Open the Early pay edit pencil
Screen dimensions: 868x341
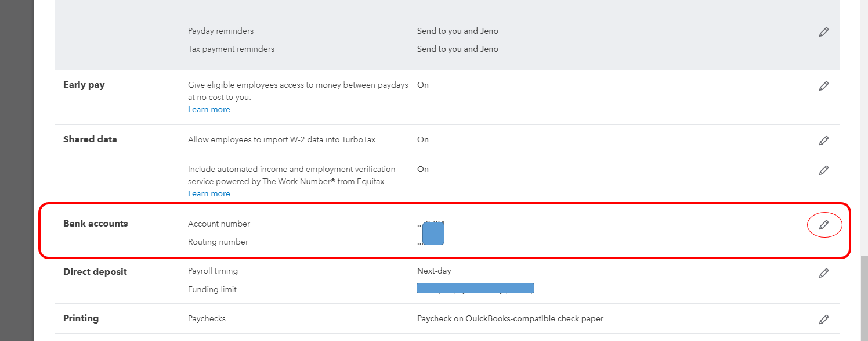(824, 85)
